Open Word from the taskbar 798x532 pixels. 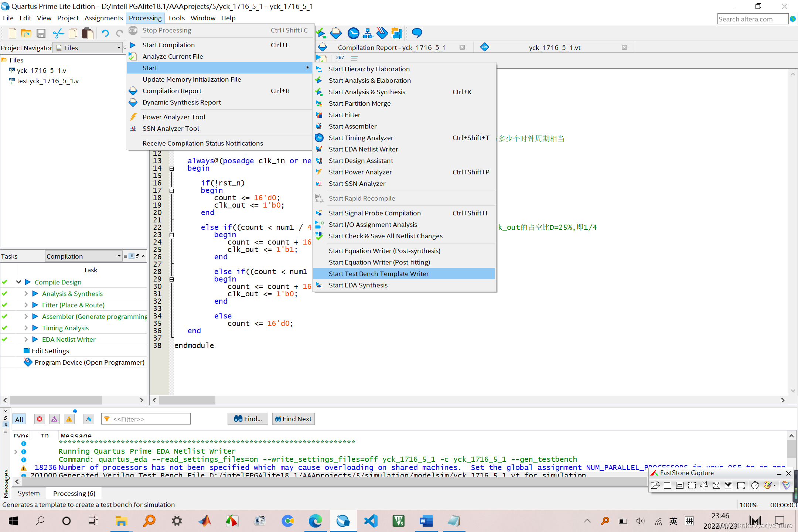coord(426,521)
